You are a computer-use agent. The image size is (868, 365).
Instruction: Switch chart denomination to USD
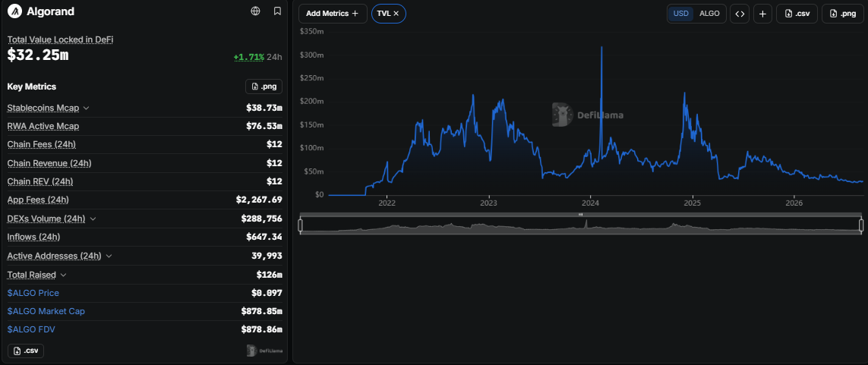[x=681, y=13]
